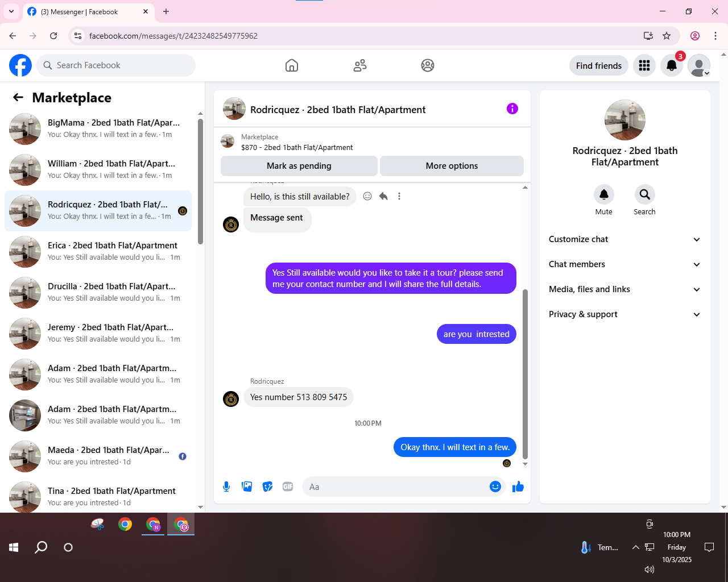
Task: Show hidden system tray icons
Action: pyautogui.click(x=635, y=547)
